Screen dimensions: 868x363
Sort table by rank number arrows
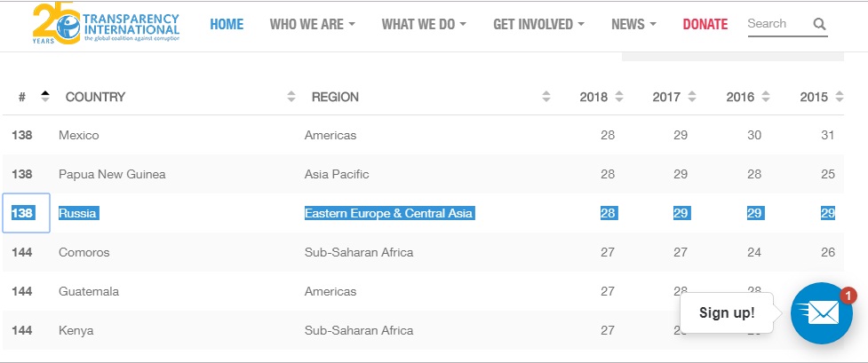click(x=45, y=97)
